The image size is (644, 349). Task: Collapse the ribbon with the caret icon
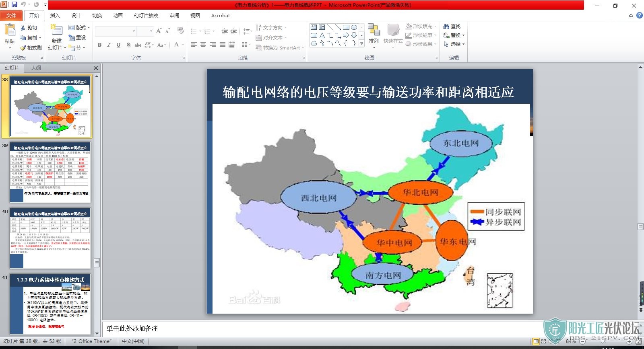tap(631, 16)
